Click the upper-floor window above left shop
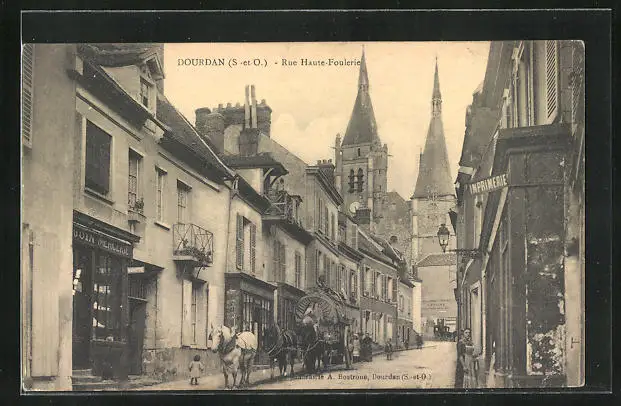Screen dimensions: 621x406 click(x=98, y=158)
